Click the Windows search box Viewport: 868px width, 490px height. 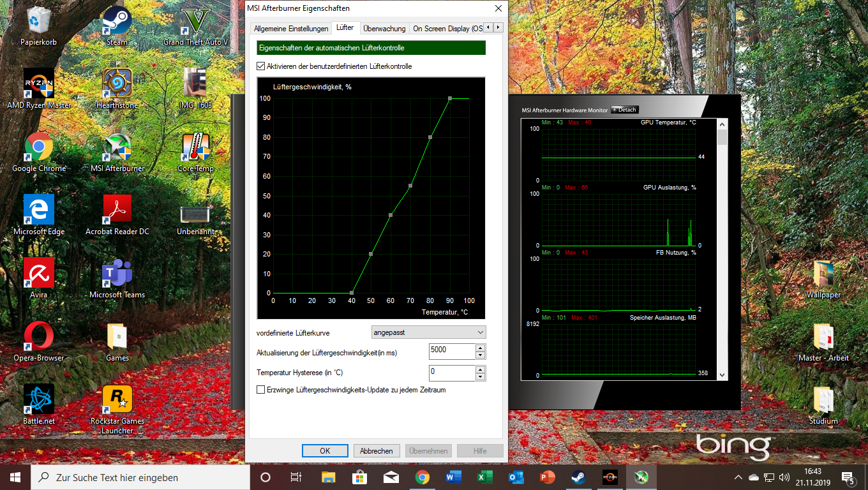tap(140, 477)
